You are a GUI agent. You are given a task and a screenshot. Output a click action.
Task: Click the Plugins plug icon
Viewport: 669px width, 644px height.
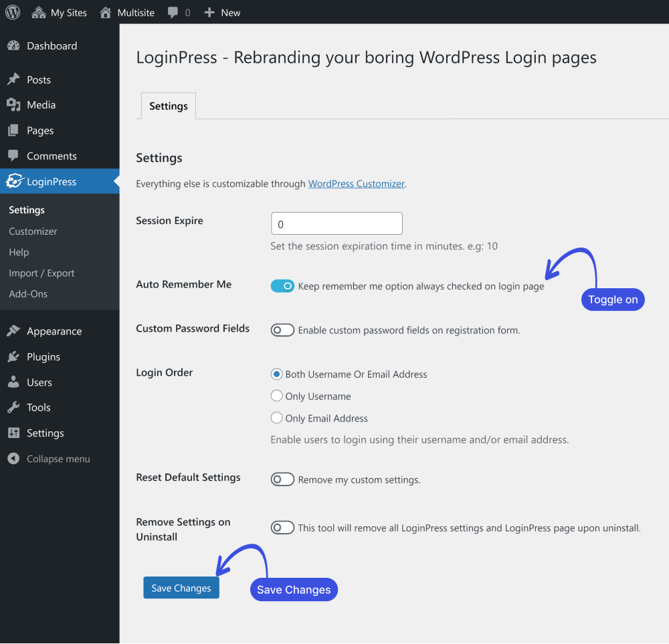13,356
